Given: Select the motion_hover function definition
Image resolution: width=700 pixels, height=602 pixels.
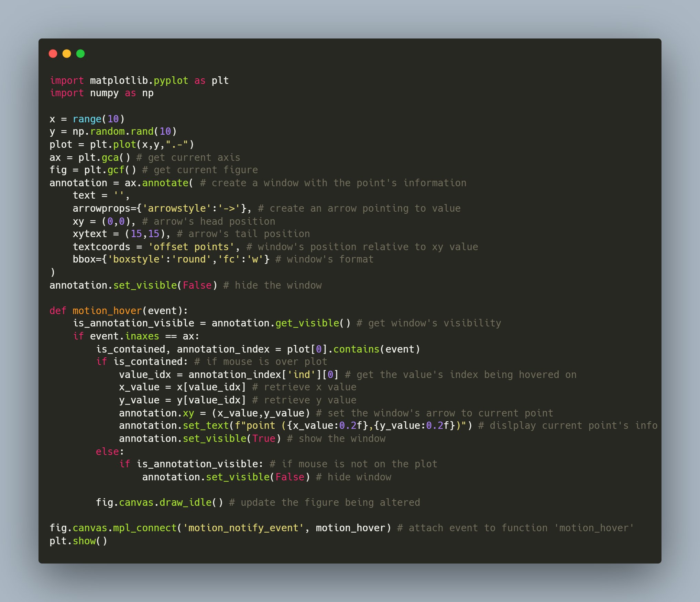Looking at the screenshot, I should click(119, 310).
